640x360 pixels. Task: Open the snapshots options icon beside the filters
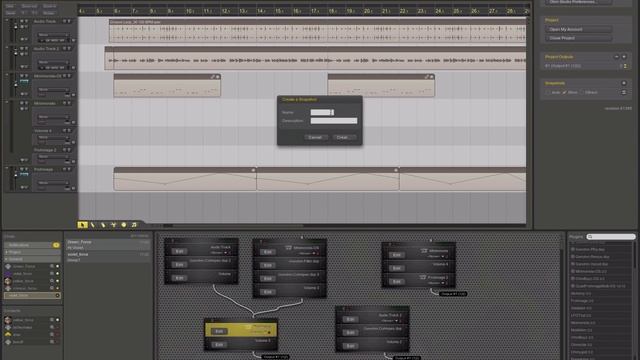[x=624, y=93]
